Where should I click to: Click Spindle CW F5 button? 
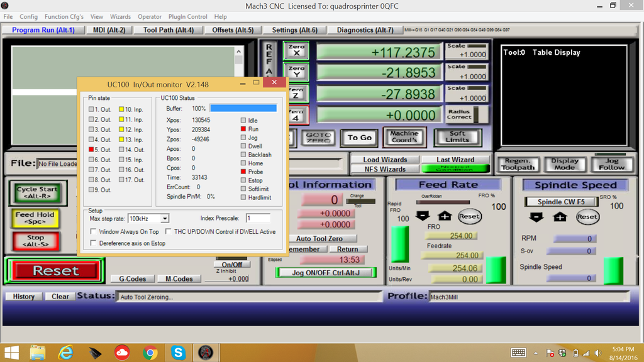560,202
